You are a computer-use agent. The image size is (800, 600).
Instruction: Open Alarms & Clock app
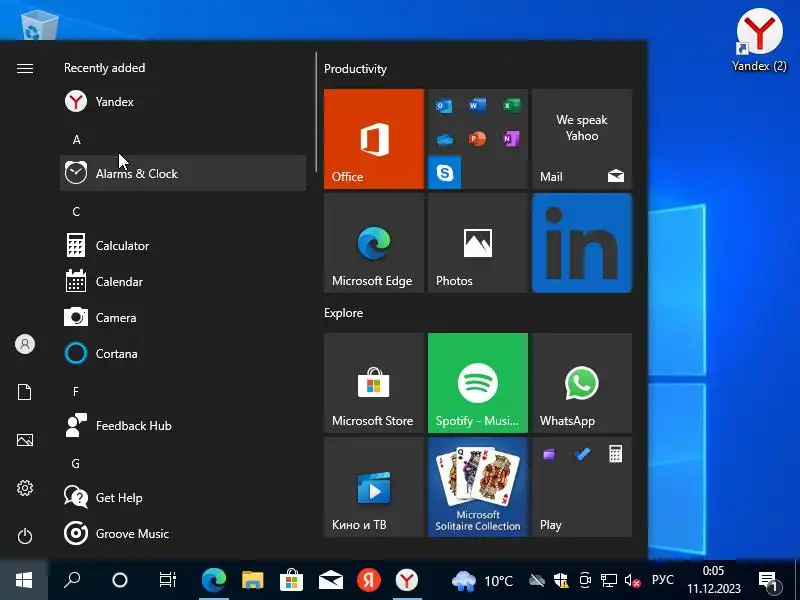click(183, 173)
